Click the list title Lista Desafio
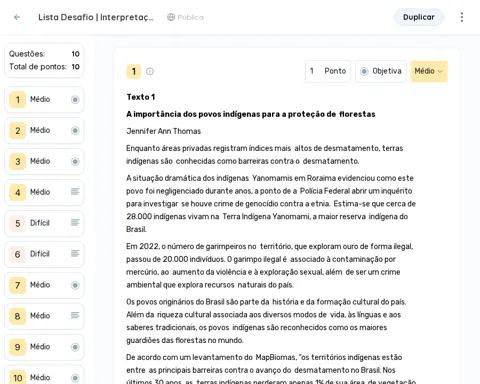This screenshot has height=384, width=480. point(96,17)
